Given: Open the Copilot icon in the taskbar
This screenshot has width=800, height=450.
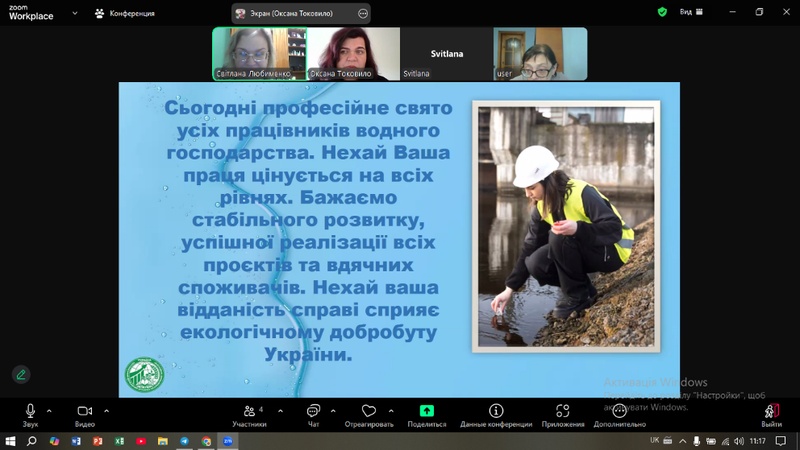Looking at the screenshot, I should [x=54, y=441].
